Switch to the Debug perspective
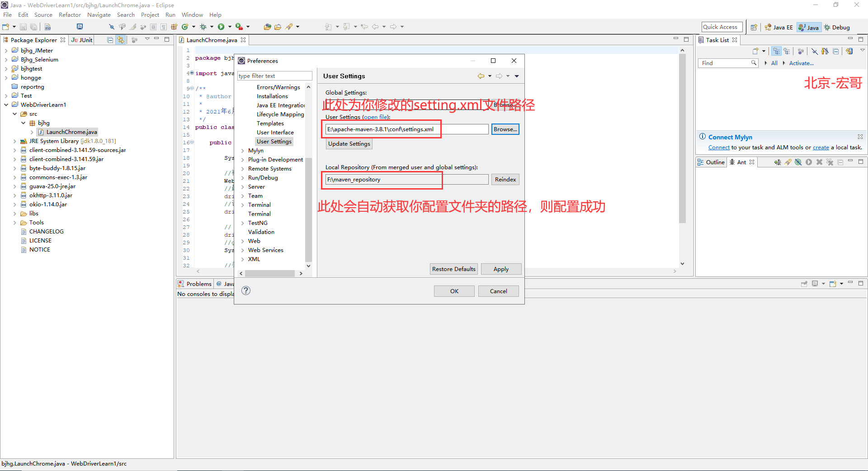The image size is (868, 471). (837, 27)
